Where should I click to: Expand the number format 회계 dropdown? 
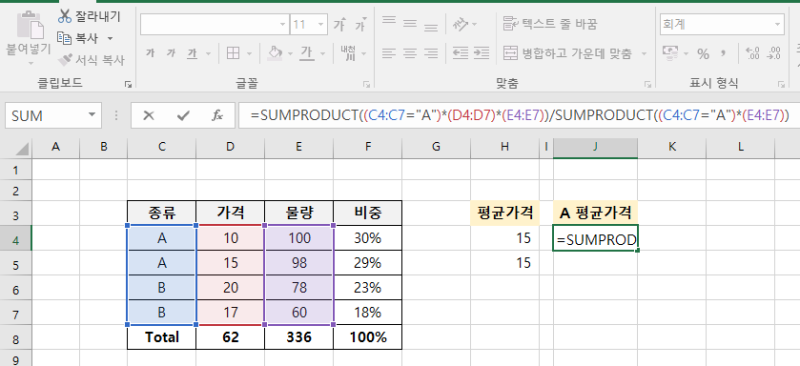click(x=777, y=24)
